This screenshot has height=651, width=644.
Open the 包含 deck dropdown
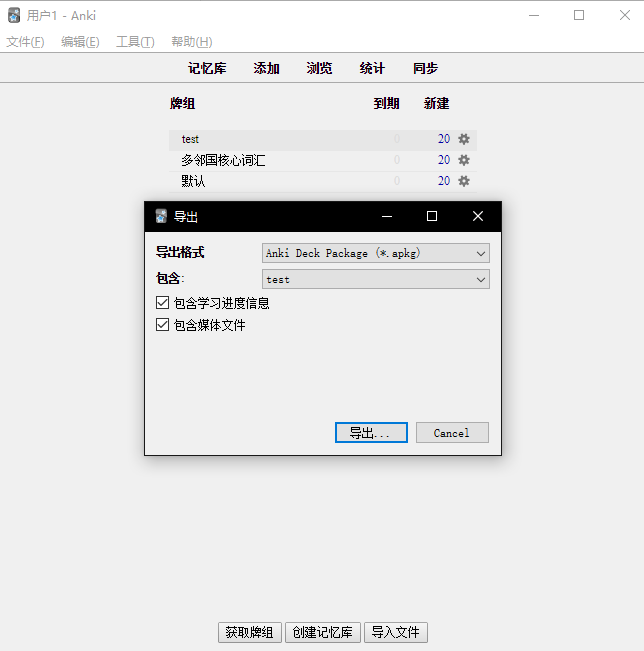pyautogui.click(x=376, y=279)
